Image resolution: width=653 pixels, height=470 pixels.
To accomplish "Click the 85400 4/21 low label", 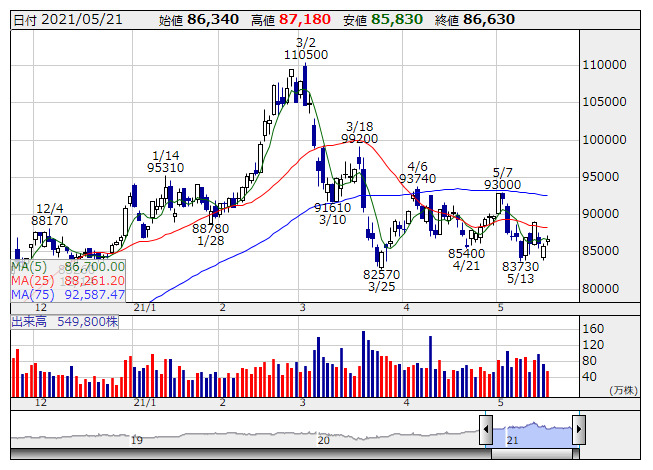I will (466, 259).
